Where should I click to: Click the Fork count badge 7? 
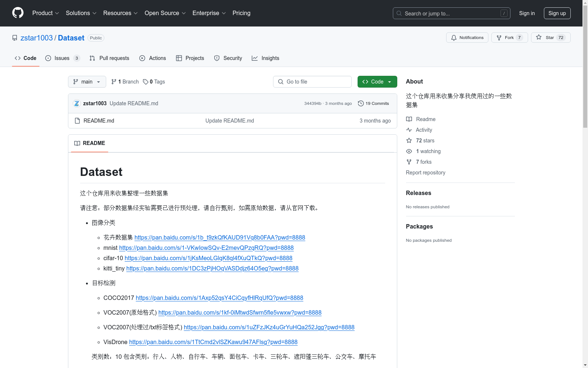pyautogui.click(x=519, y=38)
